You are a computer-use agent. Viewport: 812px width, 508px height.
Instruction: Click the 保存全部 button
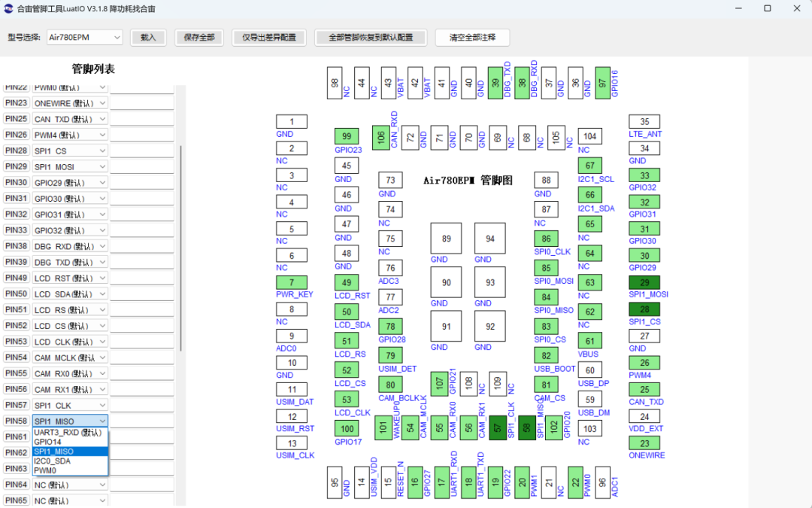tap(198, 37)
